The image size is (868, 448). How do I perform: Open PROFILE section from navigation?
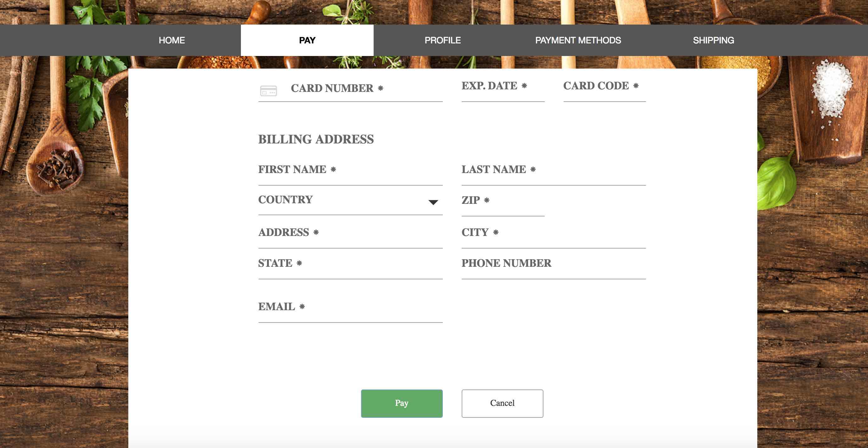point(442,40)
